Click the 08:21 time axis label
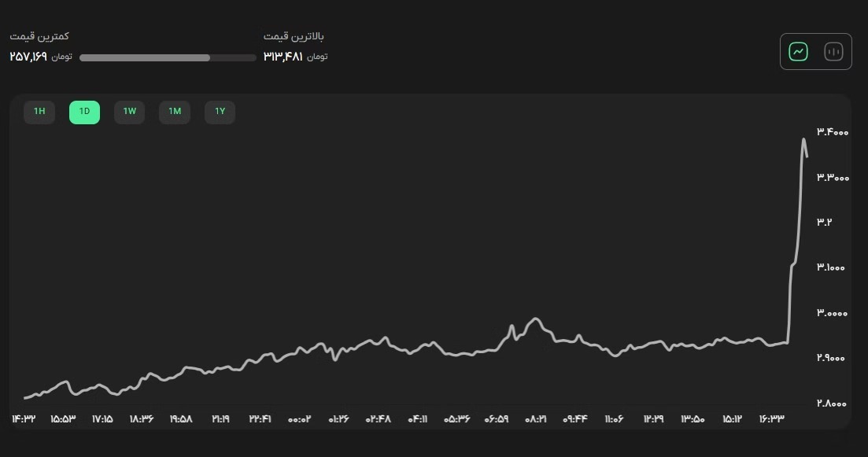The image size is (868, 457). (535, 419)
